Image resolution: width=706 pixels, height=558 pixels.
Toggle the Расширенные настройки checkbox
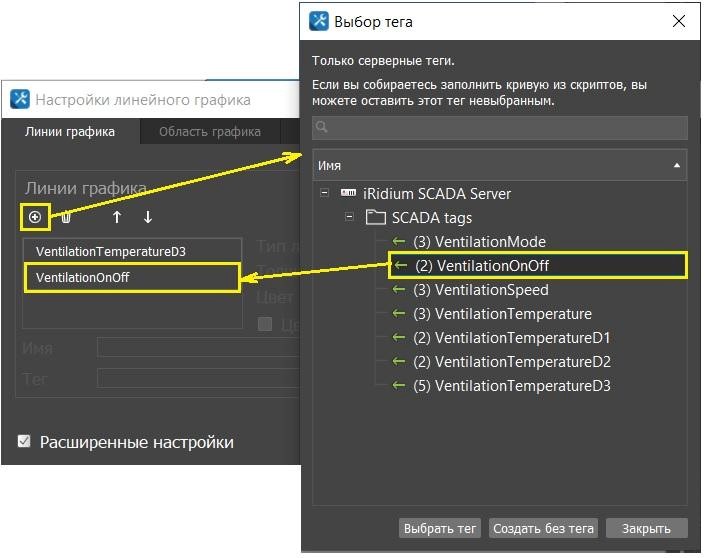tap(25, 441)
